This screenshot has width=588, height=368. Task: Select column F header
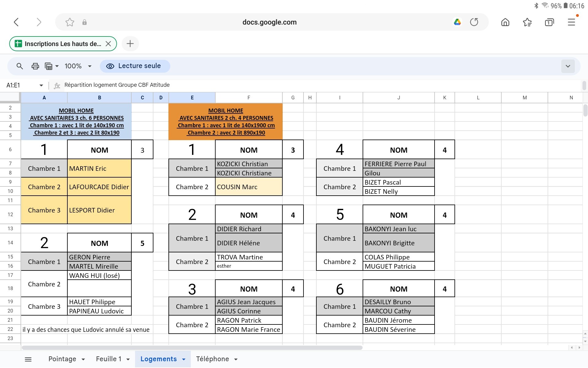(249, 98)
